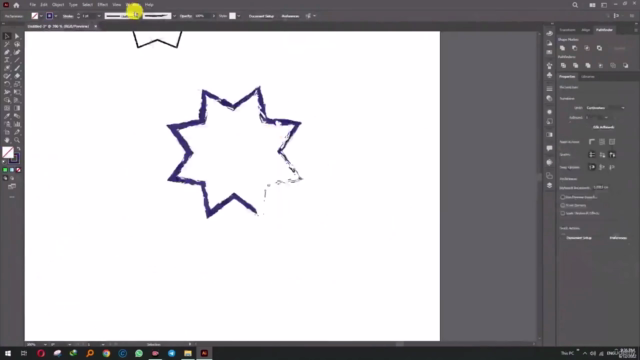
Task: Click the Divide pathfinder icon
Action: pyautogui.click(x=563, y=65)
